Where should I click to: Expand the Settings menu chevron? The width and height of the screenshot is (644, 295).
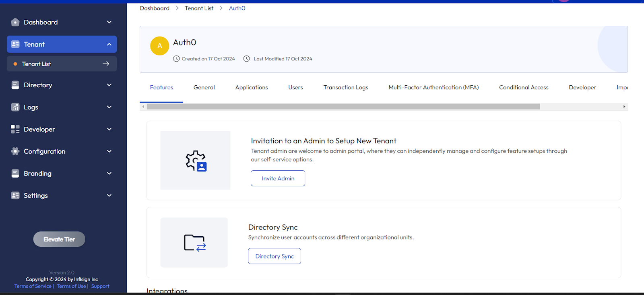(x=109, y=196)
